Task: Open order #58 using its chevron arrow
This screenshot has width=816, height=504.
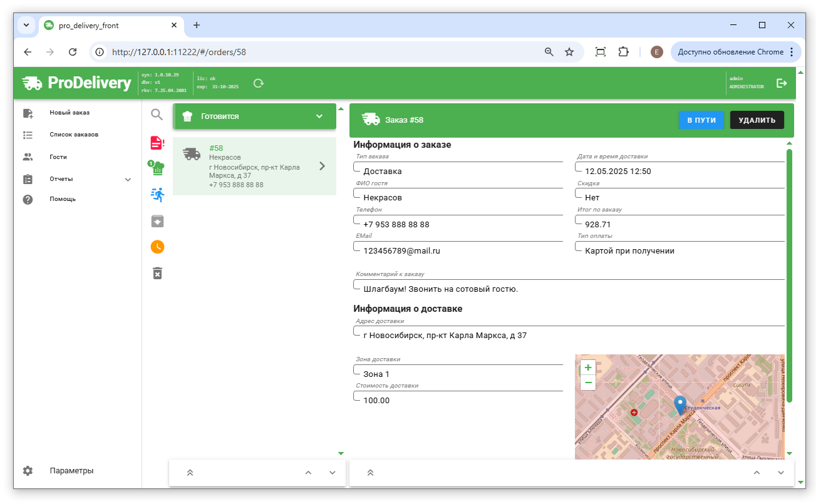Action: (322, 166)
